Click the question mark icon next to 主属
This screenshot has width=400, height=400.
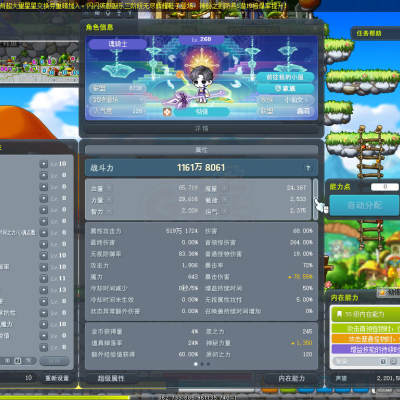point(108,188)
